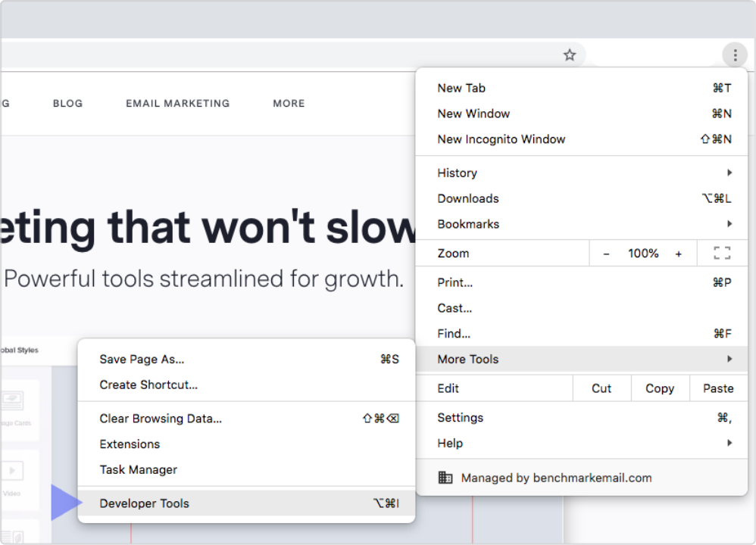The image size is (756, 545).
Task: Click the BLOG navigation link
Action: coord(67,103)
